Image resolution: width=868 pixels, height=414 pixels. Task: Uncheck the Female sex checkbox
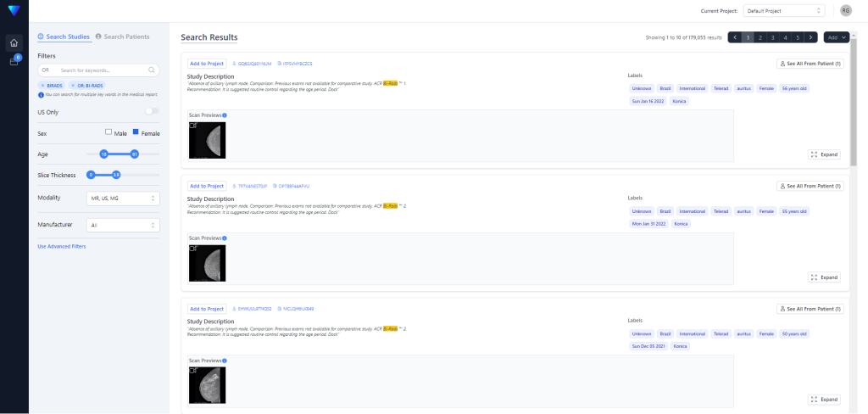[x=135, y=132]
